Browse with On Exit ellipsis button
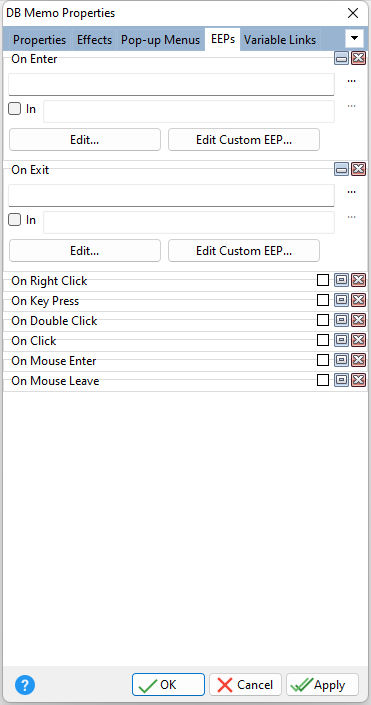This screenshot has height=705, width=371. (352, 193)
